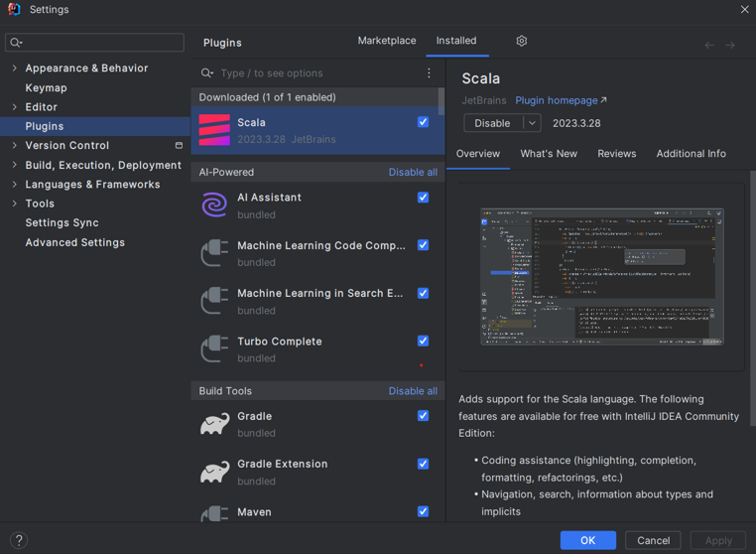The image size is (756, 555).
Task: Open the help question mark icon
Action: coord(19,540)
